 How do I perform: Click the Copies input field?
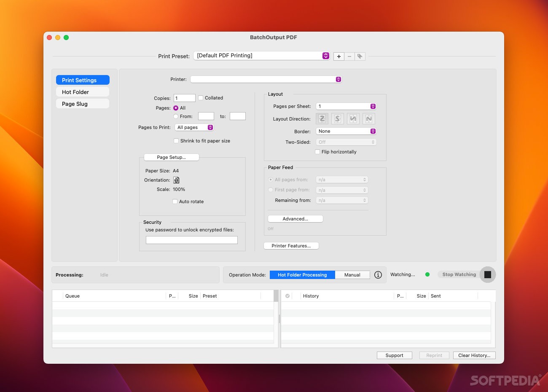pos(185,98)
